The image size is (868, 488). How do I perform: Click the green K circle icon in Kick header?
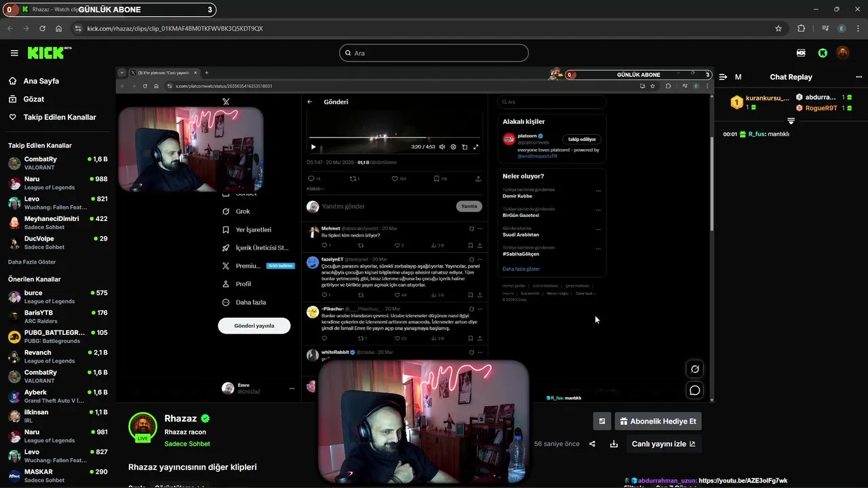coord(823,53)
